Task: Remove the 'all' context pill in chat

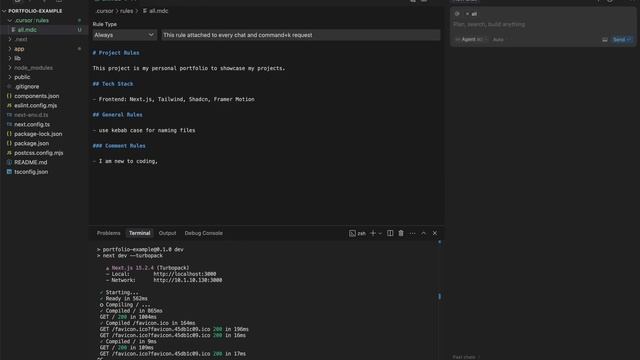Action: point(467,14)
